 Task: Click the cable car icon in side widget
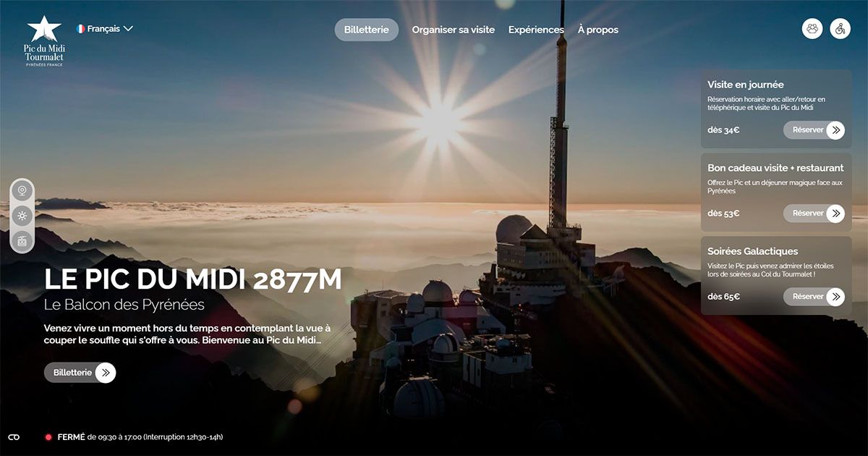pos(22,241)
